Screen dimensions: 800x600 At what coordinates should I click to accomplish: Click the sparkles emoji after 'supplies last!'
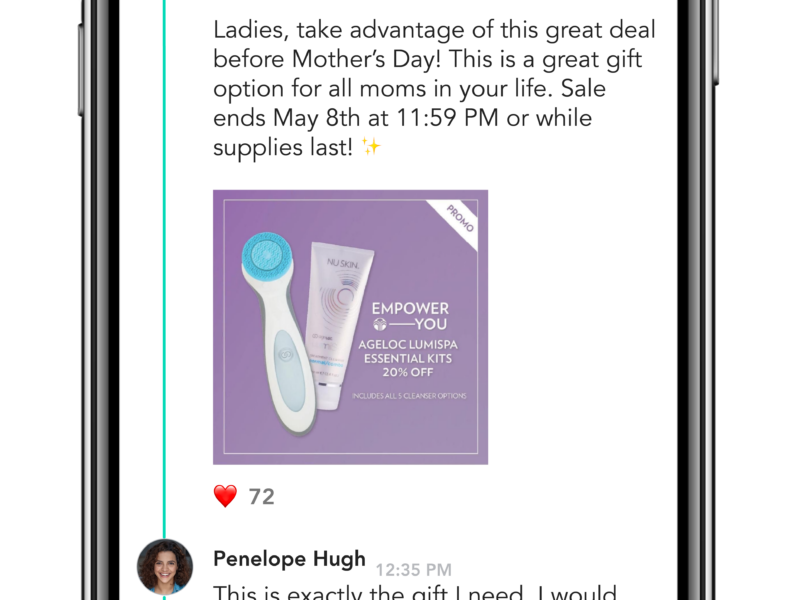click(x=371, y=147)
